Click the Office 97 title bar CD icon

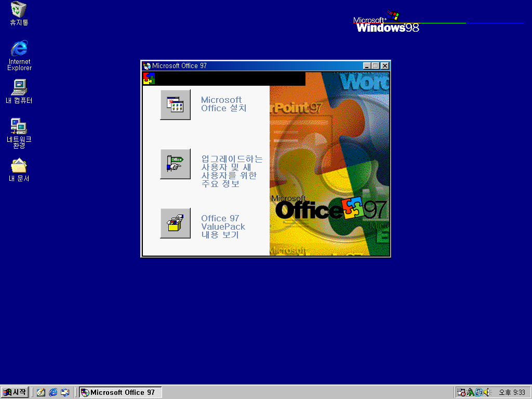click(147, 66)
